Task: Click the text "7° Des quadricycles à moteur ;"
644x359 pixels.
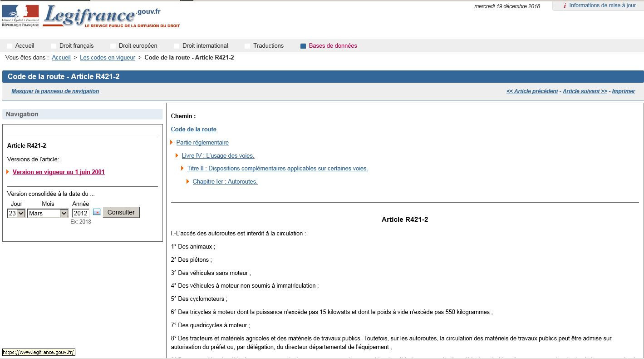Action: coord(211,325)
